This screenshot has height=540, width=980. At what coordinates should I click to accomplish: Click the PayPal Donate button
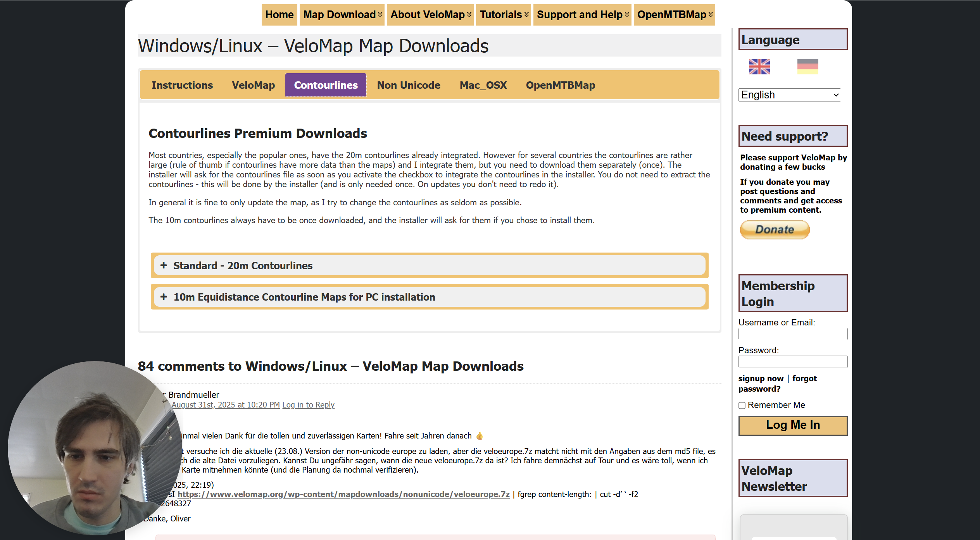coord(775,229)
